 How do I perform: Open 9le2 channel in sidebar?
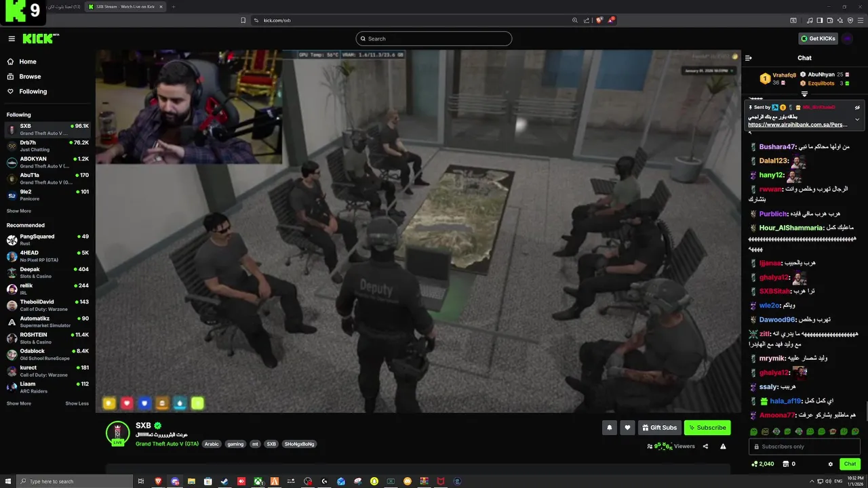point(47,195)
